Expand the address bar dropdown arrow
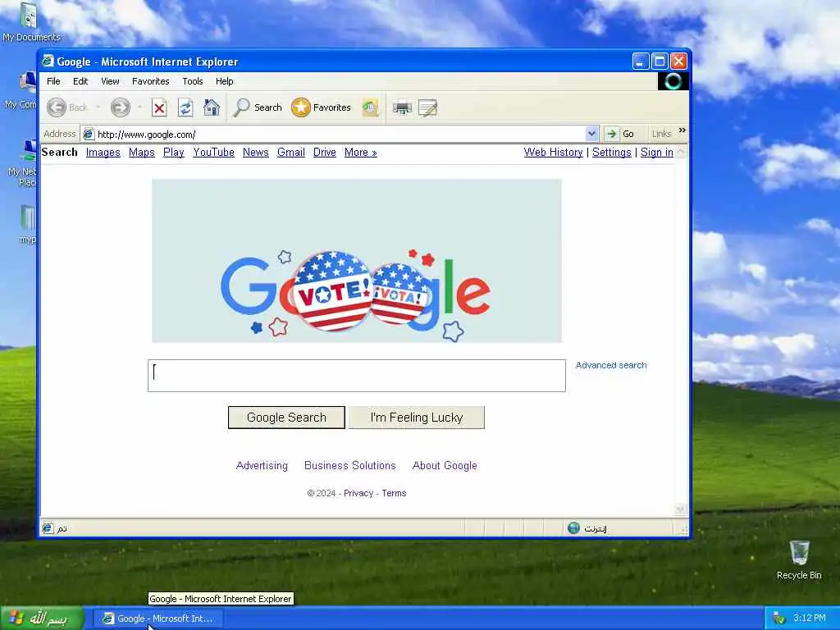 click(591, 134)
